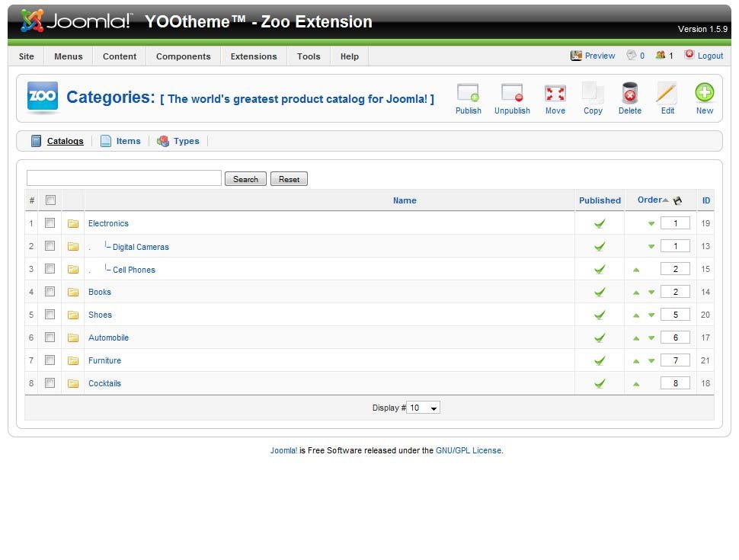
Task: Move Cell Phones up one position
Action: click(x=636, y=270)
